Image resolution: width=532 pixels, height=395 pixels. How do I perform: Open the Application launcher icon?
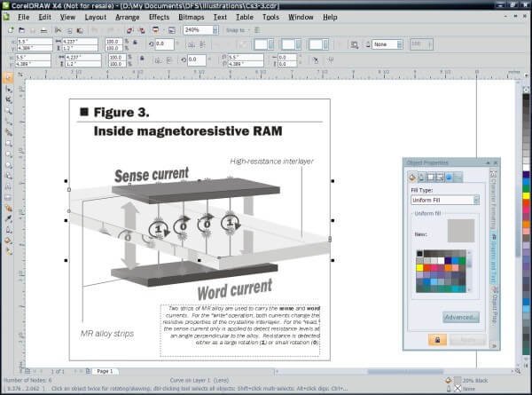(x=156, y=30)
